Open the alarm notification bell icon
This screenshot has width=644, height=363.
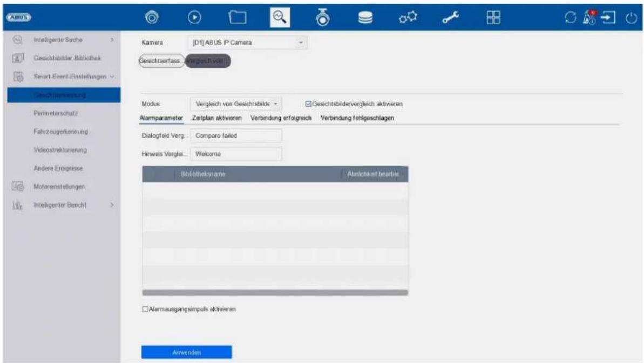(x=589, y=17)
